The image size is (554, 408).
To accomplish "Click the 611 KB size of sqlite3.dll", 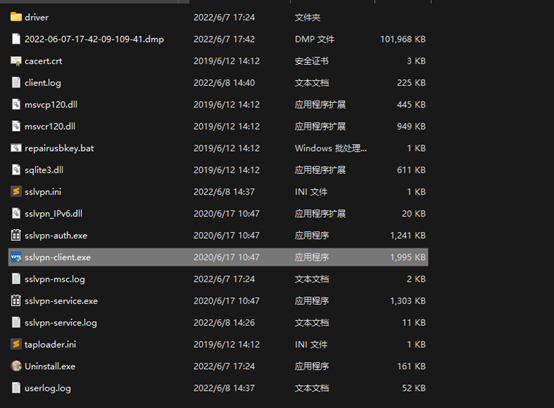I will (411, 170).
